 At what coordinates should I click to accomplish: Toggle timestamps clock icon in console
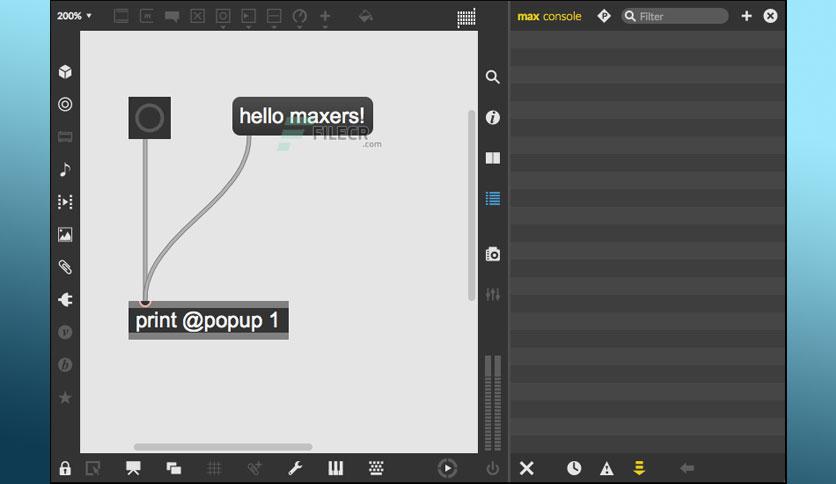tap(574, 469)
